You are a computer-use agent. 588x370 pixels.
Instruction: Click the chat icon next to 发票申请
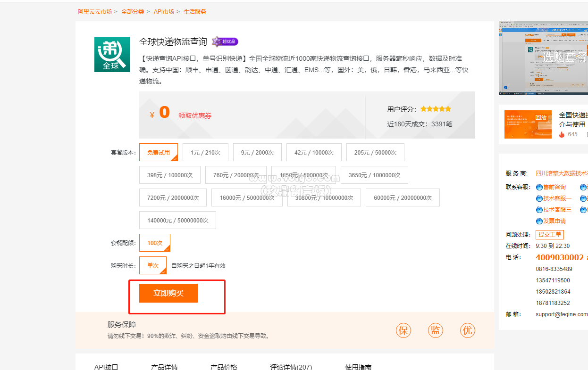(539, 221)
